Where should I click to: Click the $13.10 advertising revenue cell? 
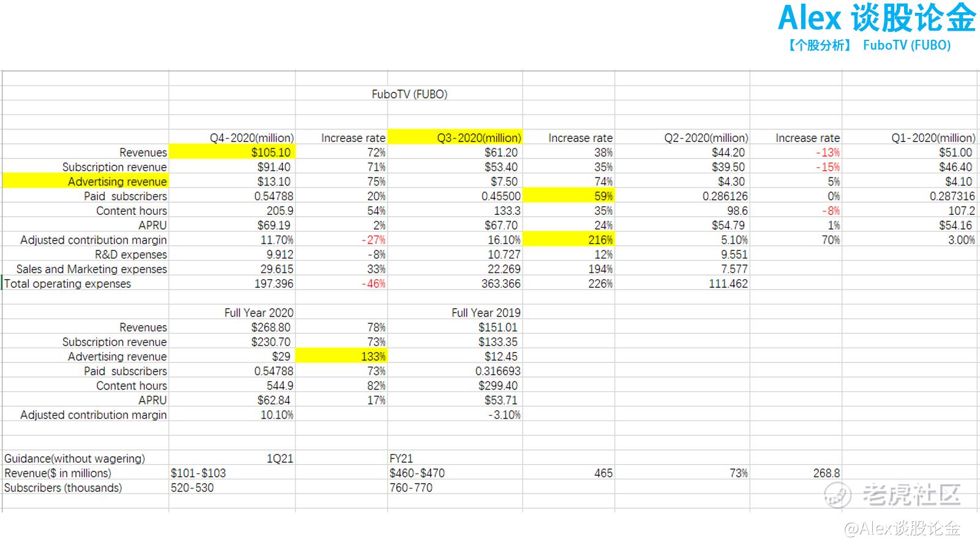pyautogui.click(x=232, y=182)
